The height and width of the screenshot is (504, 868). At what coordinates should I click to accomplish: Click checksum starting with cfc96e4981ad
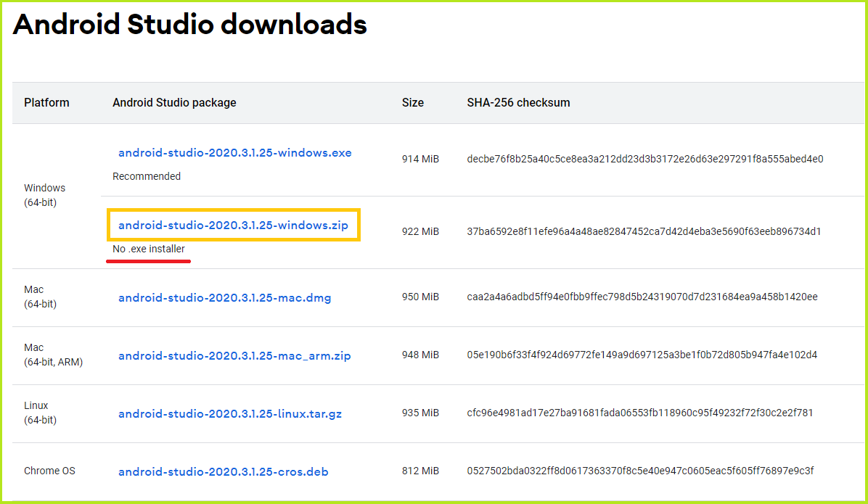pyautogui.click(x=640, y=413)
